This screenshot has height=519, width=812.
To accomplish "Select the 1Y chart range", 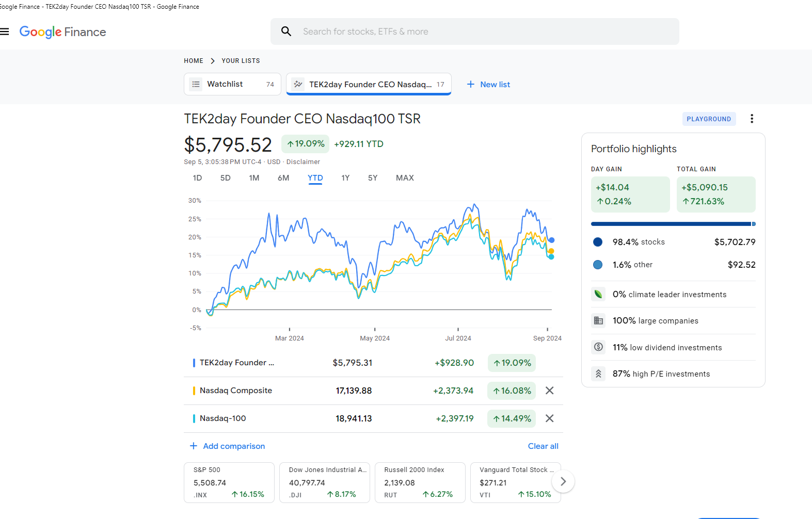I will (x=345, y=178).
